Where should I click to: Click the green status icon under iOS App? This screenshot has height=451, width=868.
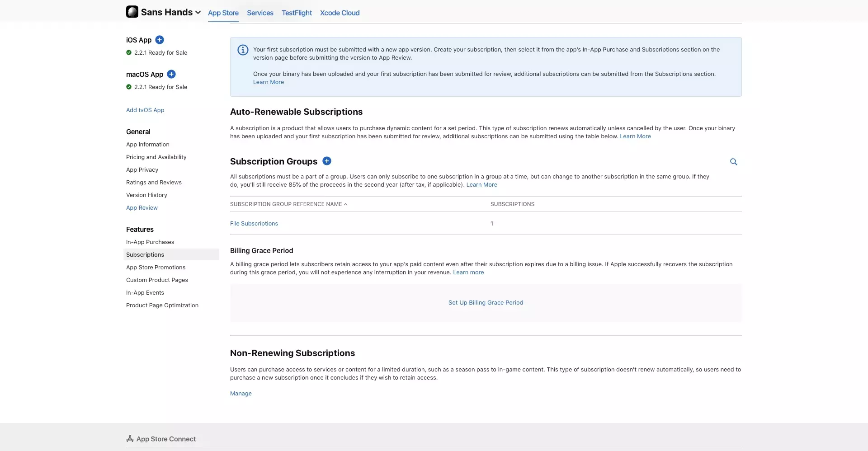129,52
